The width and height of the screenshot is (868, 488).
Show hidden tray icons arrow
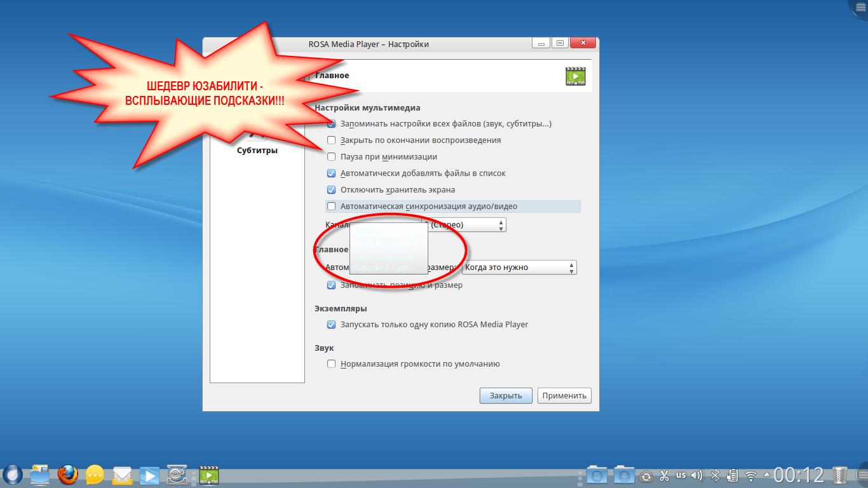[767, 475]
